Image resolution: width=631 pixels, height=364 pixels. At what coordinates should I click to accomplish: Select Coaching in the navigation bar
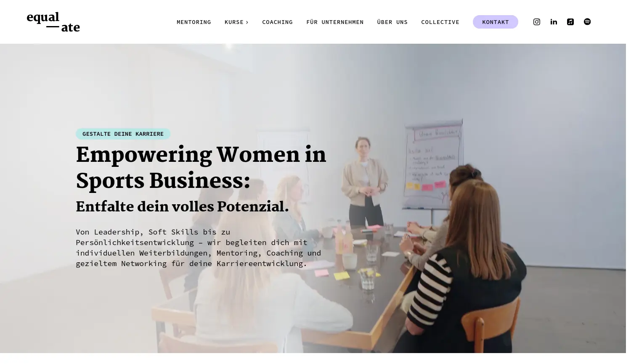click(277, 22)
